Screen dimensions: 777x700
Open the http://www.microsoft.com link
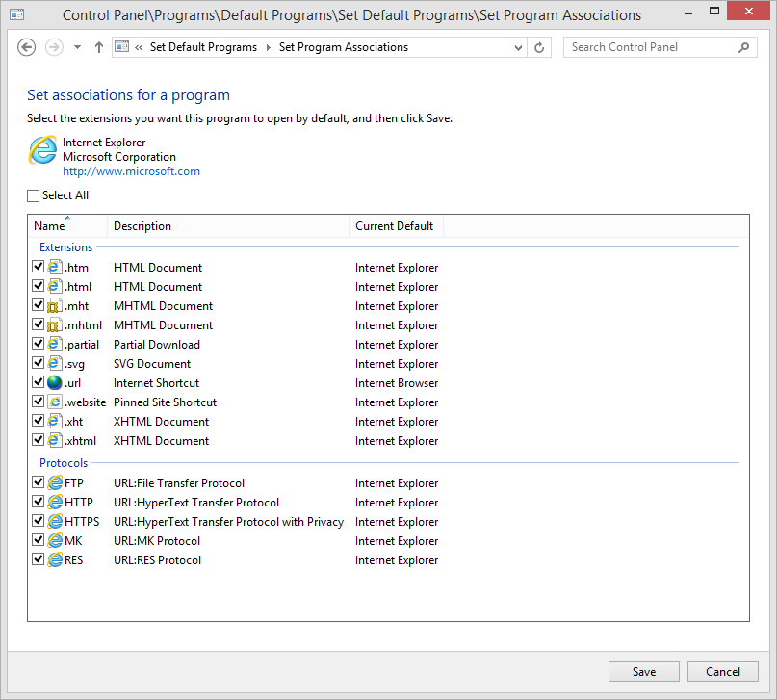[x=131, y=171]
